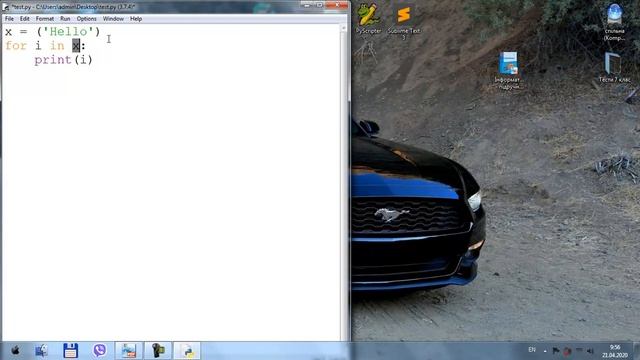Click the 'in' keyword on line two
This screenshot has width=640, height=360.
(x=57, y=46)
